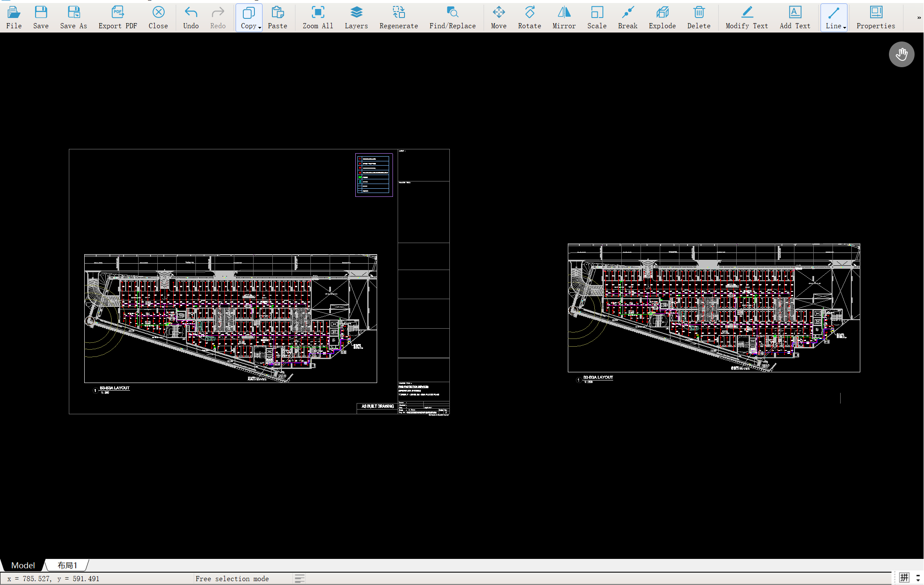
Task: Click the legend table in the drawing
Action: tap(374, 175)
